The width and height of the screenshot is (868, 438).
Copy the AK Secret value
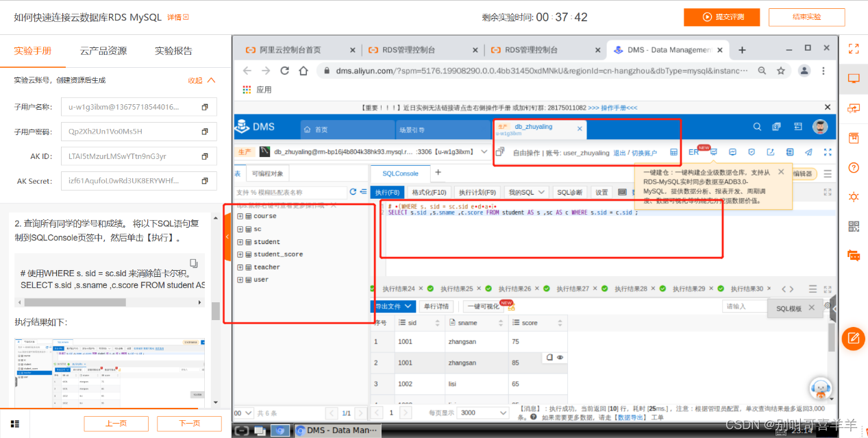pos(204,181)
